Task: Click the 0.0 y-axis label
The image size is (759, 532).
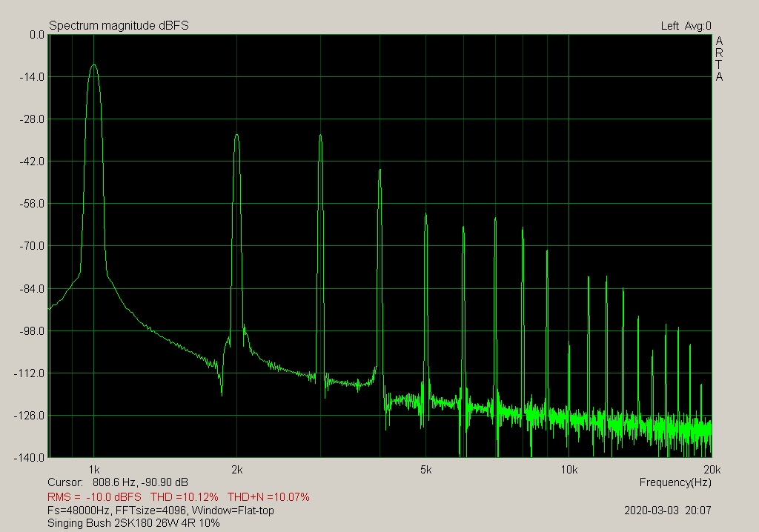Action: [x=36, y=35]
